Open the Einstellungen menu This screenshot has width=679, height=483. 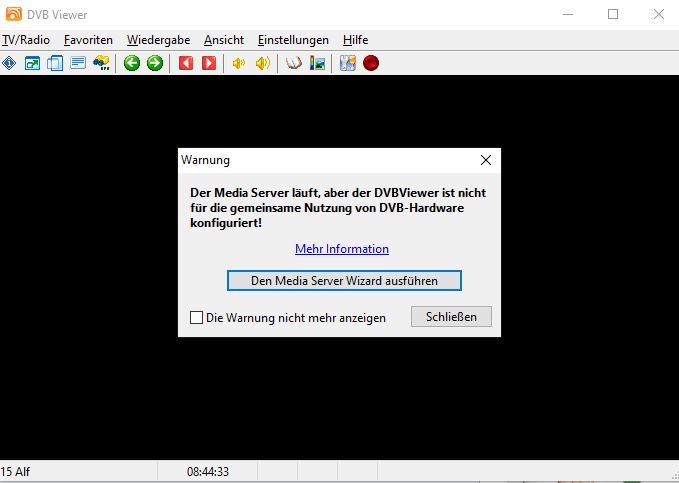tap(293, 40)
